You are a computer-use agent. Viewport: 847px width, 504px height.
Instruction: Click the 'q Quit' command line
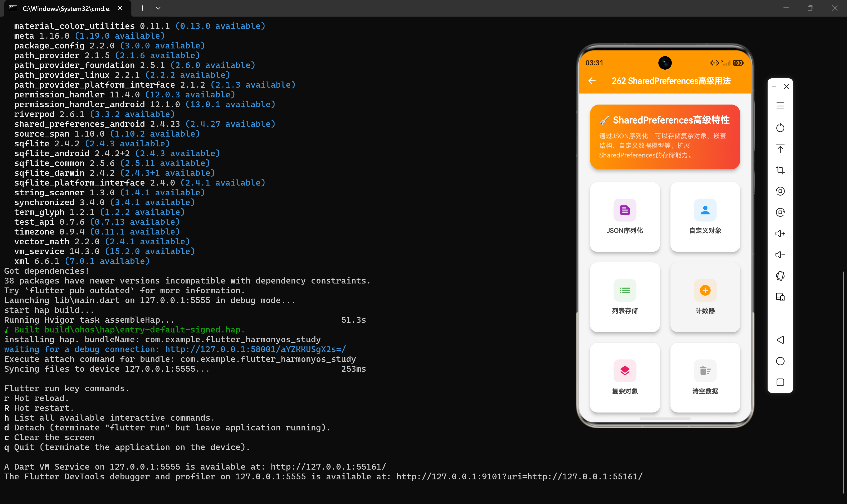click(127, 447)
